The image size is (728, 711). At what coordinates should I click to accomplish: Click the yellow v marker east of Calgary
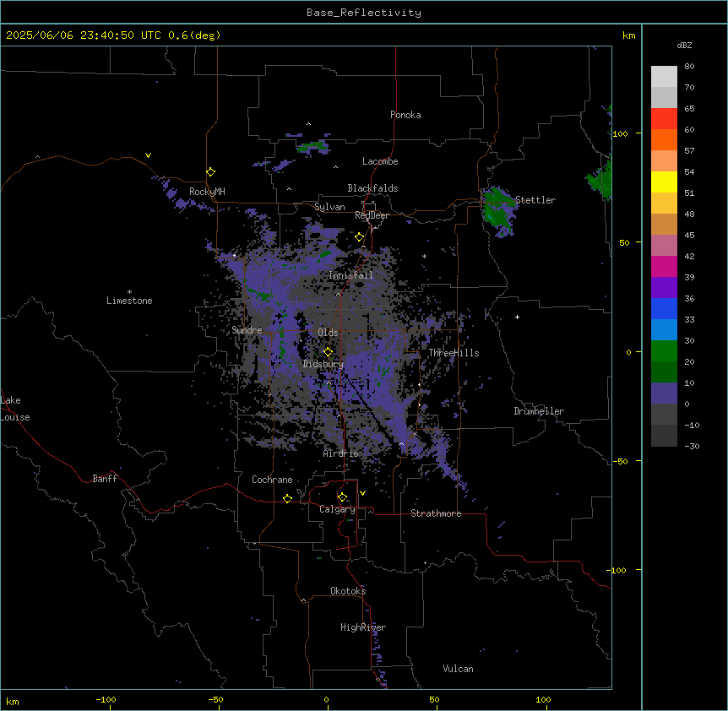(x=362, y=493)
